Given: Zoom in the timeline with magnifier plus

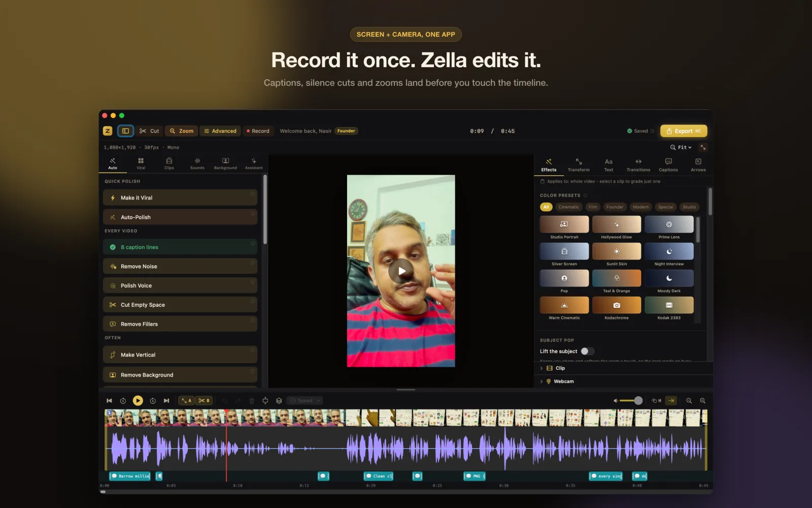Looking at the screenshot, I should (703, 401).
